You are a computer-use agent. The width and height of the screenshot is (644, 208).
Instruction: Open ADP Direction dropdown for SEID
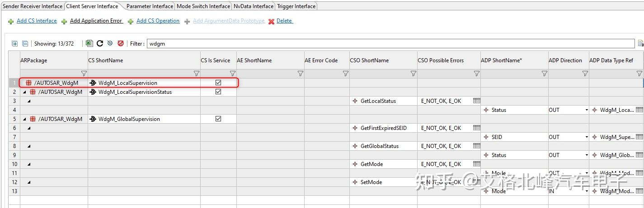coord(587,137)
